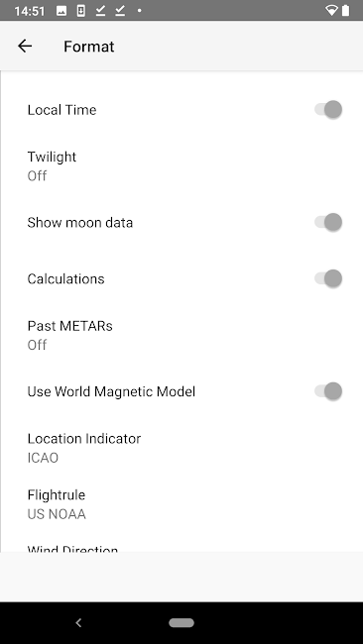
Task: Toggle Use World Magnetic Model switch
Action: tap(328, 391)
